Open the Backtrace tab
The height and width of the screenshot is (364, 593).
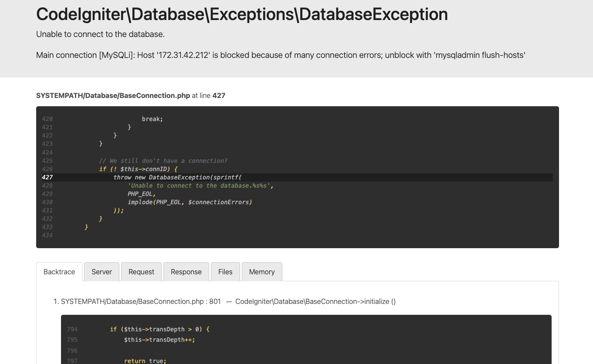pyautogui.click(x=59, y=272)
